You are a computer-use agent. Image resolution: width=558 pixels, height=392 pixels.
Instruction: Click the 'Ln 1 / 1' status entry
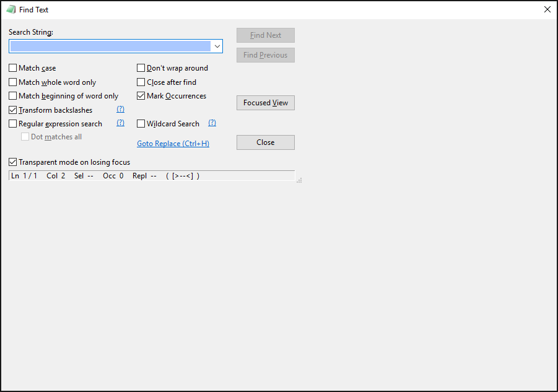point(24,176)
